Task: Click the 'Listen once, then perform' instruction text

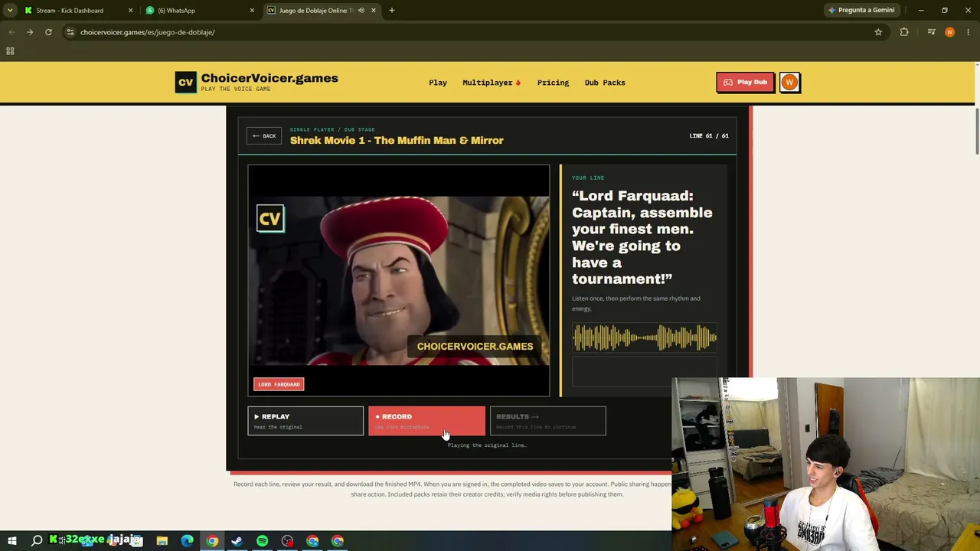Action: point(636,303)
